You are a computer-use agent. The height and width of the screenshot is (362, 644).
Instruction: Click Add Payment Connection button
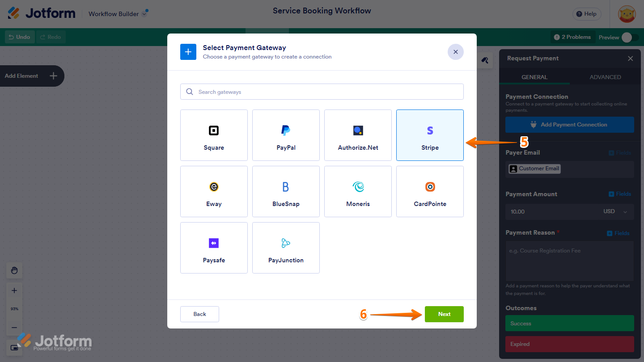(570, 125)
